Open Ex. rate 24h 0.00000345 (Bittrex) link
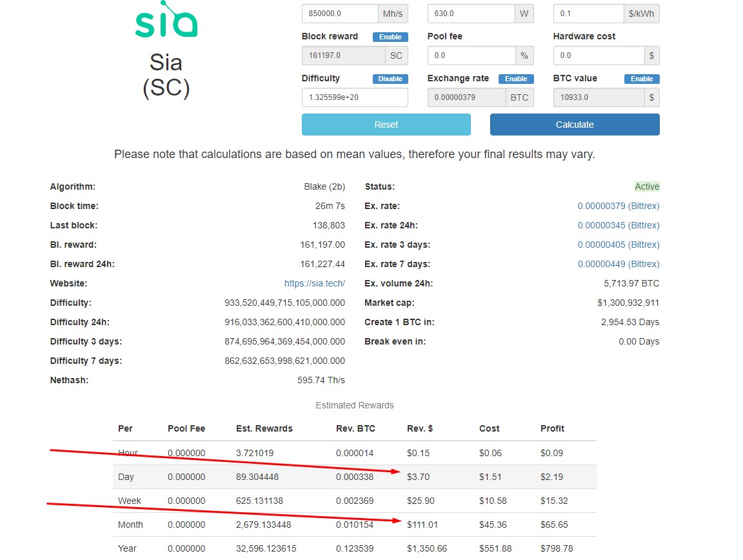Image resolution: width=743 pixels, height=560 pixels. click(x=619, y=225)
